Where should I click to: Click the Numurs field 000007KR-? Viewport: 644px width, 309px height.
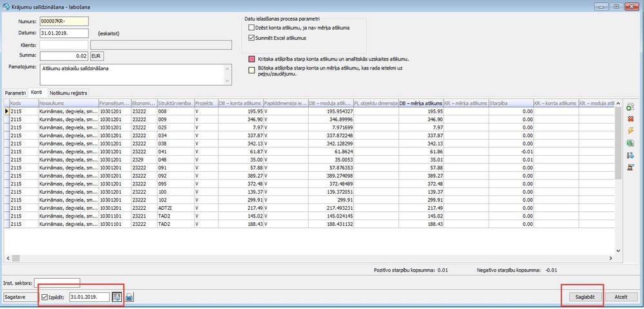pyautogui.click(x=64, y=21)
